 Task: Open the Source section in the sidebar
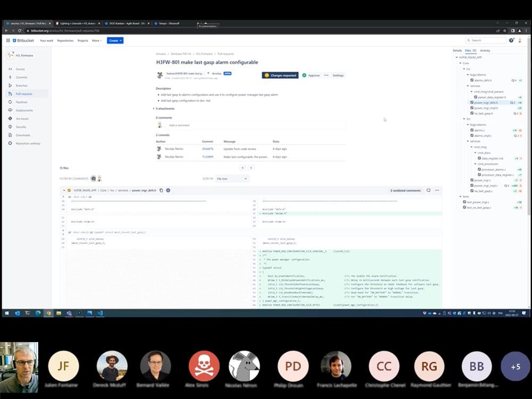pyautogui.click(x=20, y=69)
